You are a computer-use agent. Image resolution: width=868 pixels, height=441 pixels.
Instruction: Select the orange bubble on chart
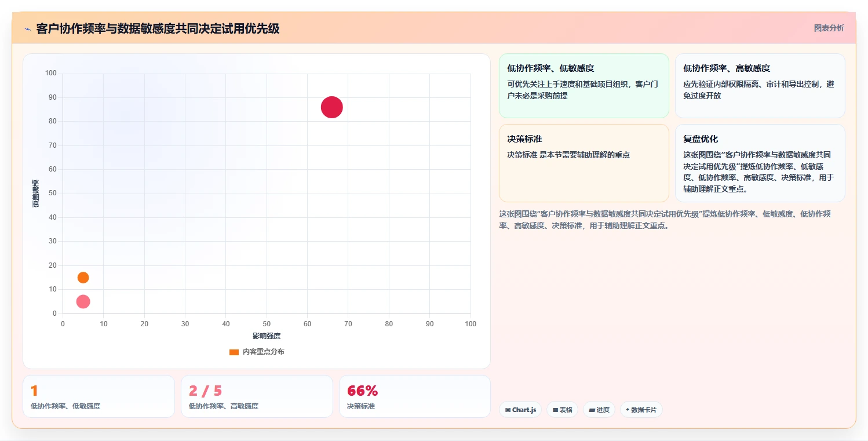point(83,278)
